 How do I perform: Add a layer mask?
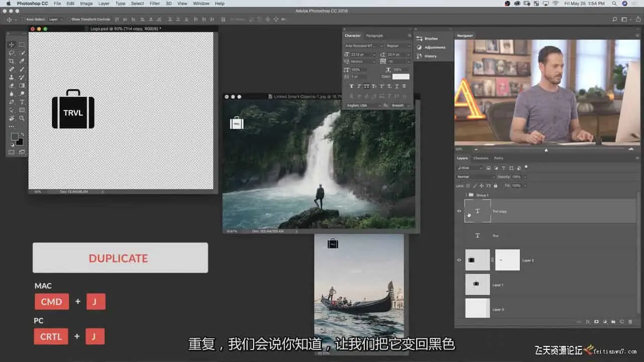coord(596,321)
